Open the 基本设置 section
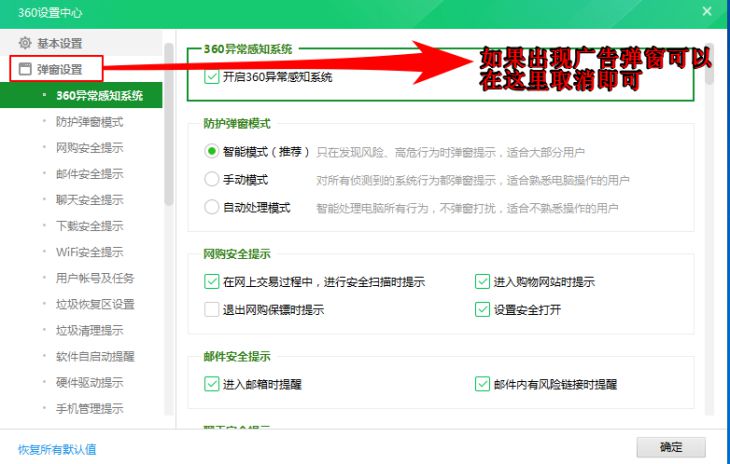The height and width of the screenshot is (464, 730). pos(81,43)
